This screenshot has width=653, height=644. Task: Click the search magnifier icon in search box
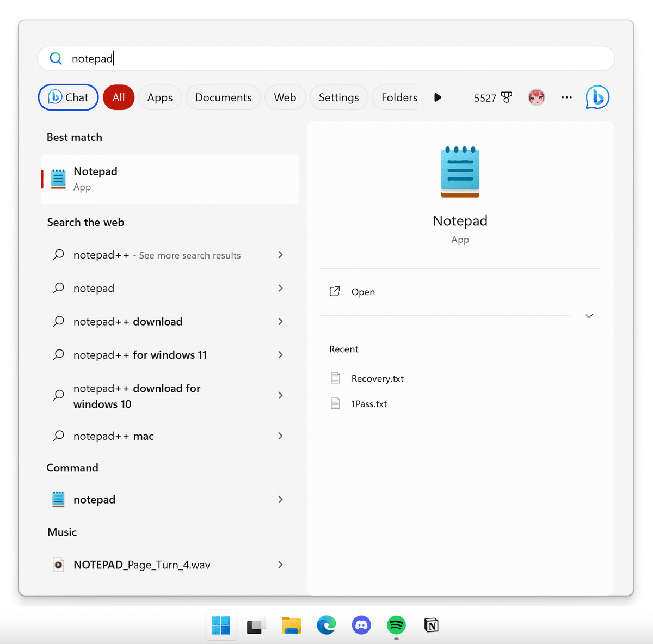click(56, 58)
